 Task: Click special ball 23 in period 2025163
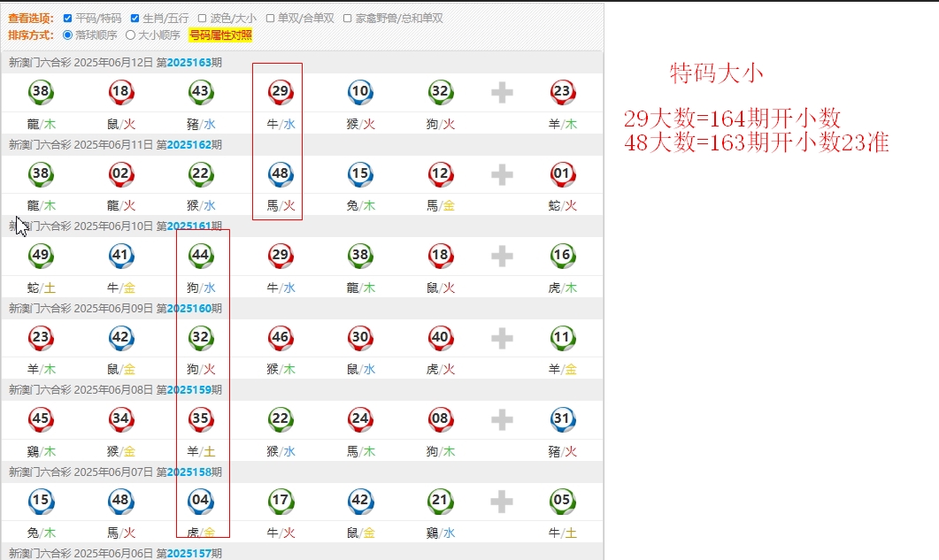(x=562, y=92)
